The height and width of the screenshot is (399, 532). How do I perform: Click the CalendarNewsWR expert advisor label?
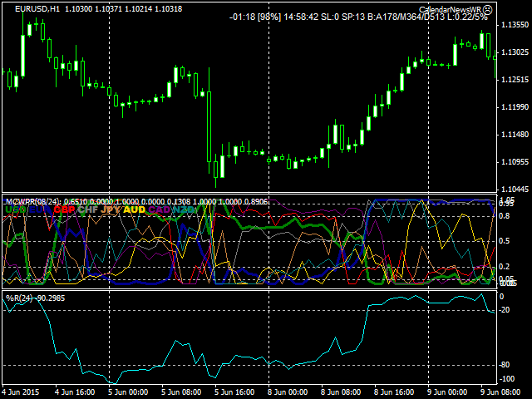click(451, 10)
